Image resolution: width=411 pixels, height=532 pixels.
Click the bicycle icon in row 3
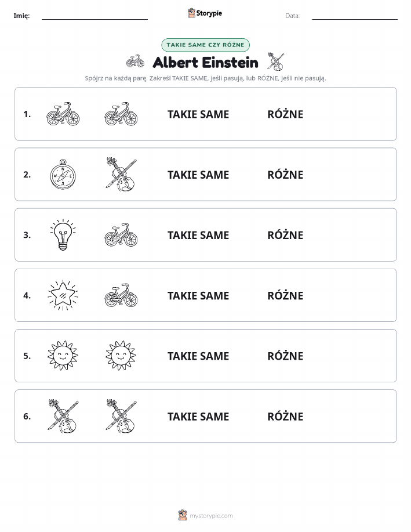[121, 235]
